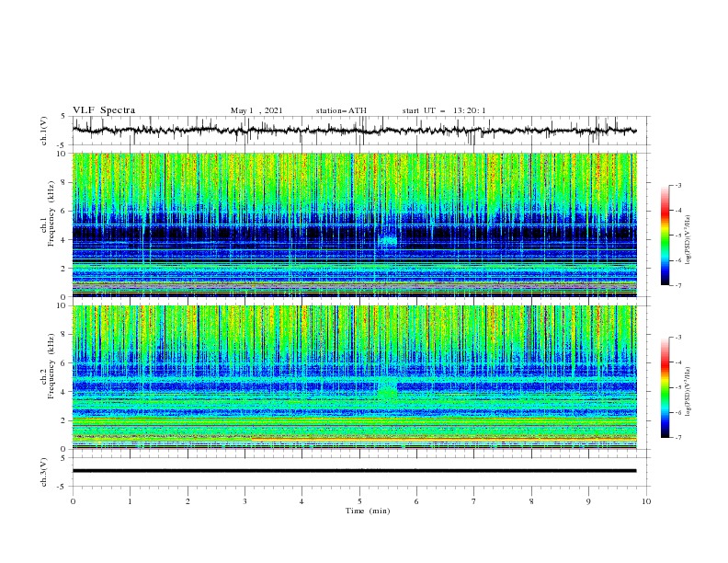Click the "-7" label on ch.2 colorbar

pos(677,437)
